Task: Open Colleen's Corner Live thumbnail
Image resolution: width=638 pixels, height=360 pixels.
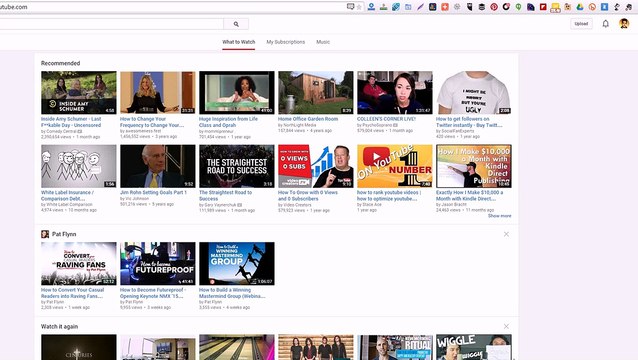Action: pos(395,93)
